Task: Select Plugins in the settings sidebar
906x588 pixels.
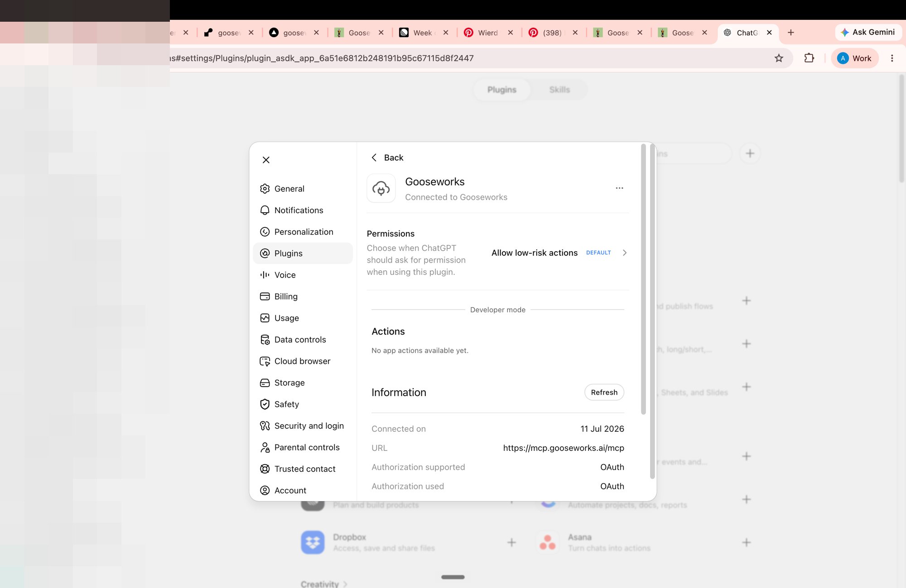Action: click(x=303, y=253)
